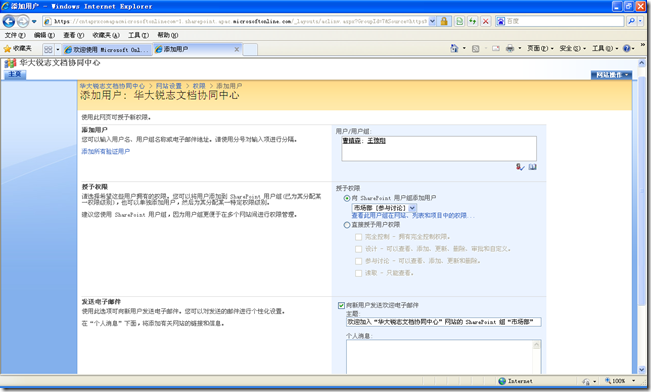Open the 安全 command bar menu
The width and height of the screenshot is (651, 392).
pyautogui.click(x=573, y=49)
